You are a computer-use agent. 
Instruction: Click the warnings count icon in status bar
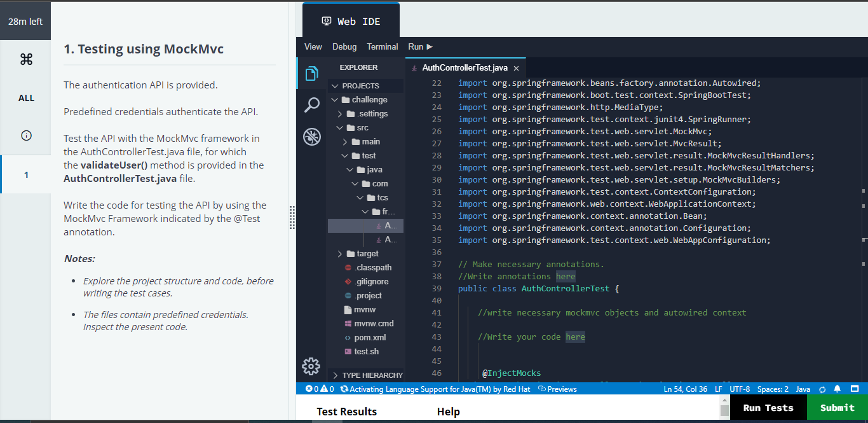(323, 389)
